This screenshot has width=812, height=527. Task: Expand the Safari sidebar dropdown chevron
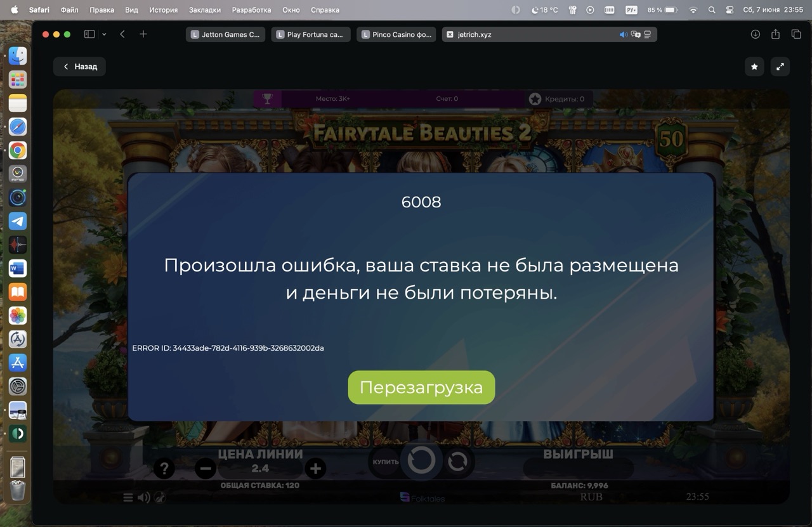pos(104,35)
